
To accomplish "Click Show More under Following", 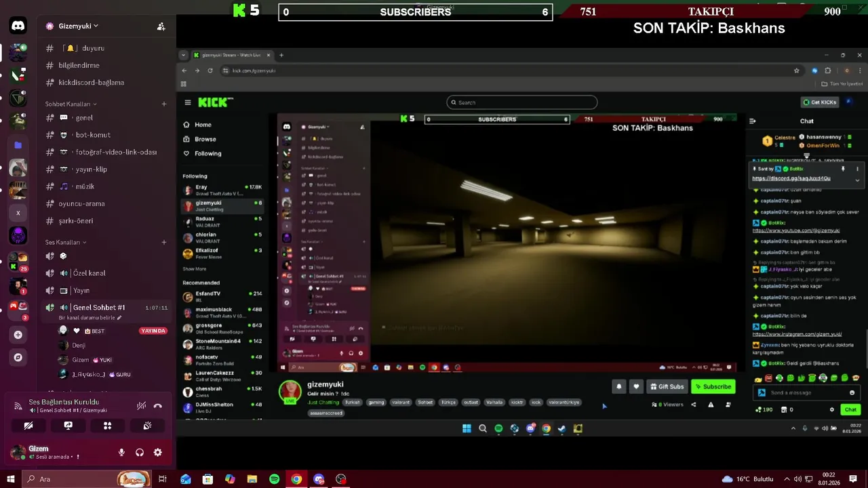I will point(195,269).
